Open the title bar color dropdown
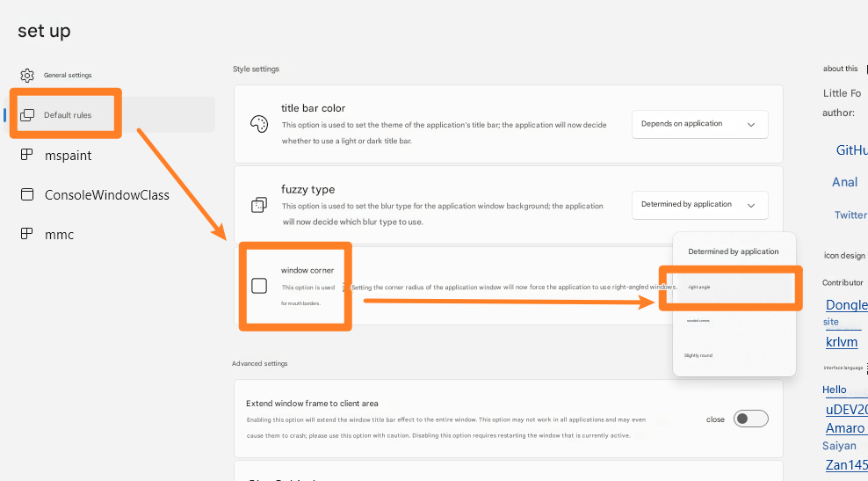Image resolution: width=868 pixels, height=481 pixels. pos(699,124)
